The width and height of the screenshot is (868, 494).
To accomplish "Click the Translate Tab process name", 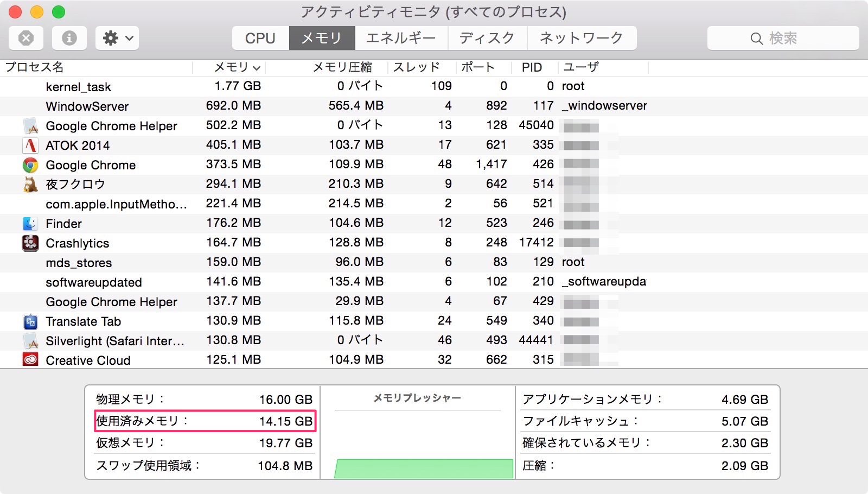I will [x=84, y=321].
